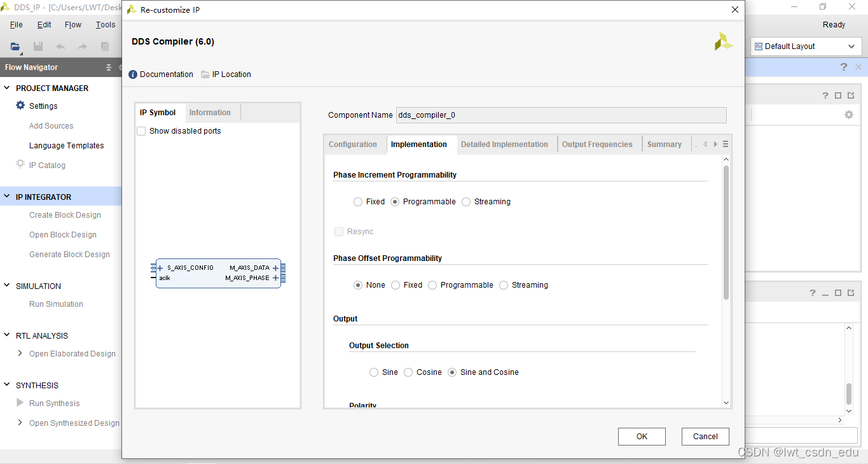The image size is (868, 464).
Task: Click the Cancel button
Action: [x=705, y=437]
